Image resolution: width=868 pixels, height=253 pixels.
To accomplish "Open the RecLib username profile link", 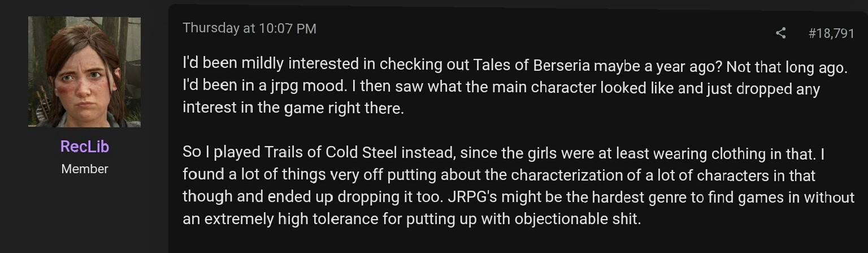I will [x=84, y=147].
